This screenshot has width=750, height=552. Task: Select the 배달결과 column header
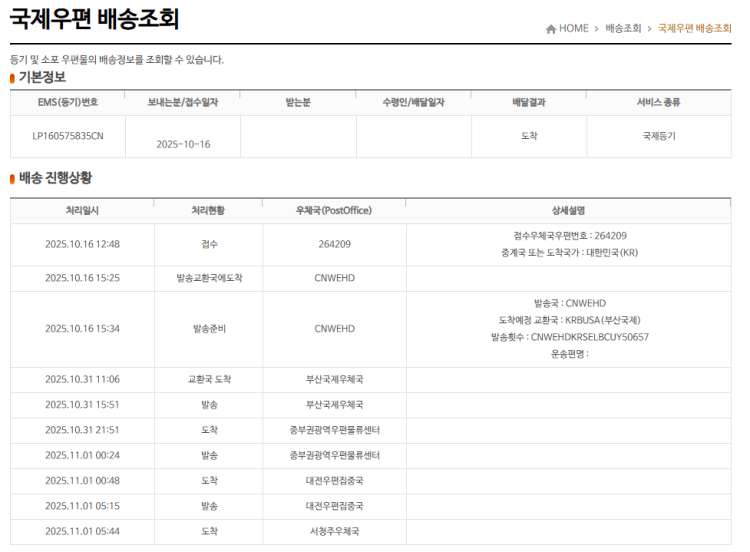[529, 102]
